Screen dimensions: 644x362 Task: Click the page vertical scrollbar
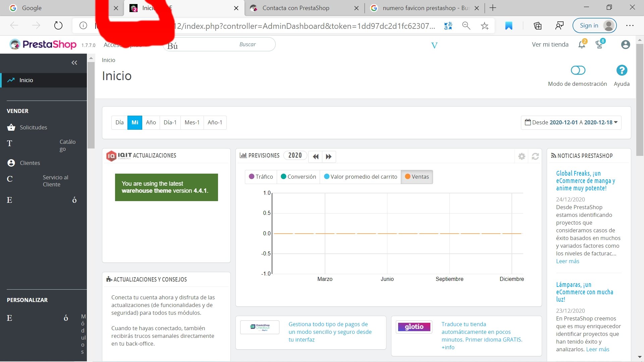click(x=640, y=101)
